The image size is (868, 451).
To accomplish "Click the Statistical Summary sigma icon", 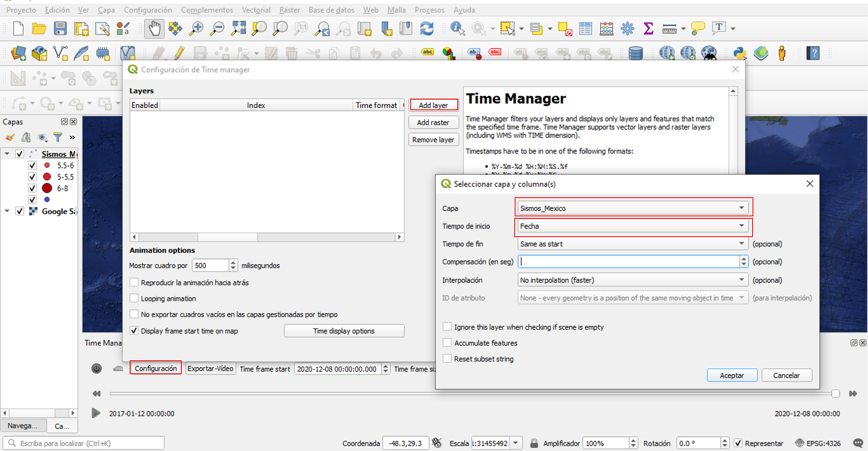I will [x=648, y=28].
